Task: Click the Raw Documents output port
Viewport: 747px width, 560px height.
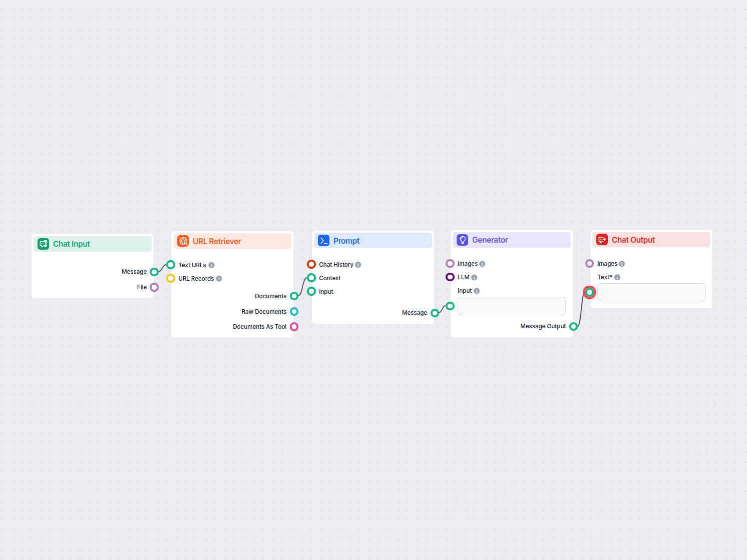Action: [294, 312]
